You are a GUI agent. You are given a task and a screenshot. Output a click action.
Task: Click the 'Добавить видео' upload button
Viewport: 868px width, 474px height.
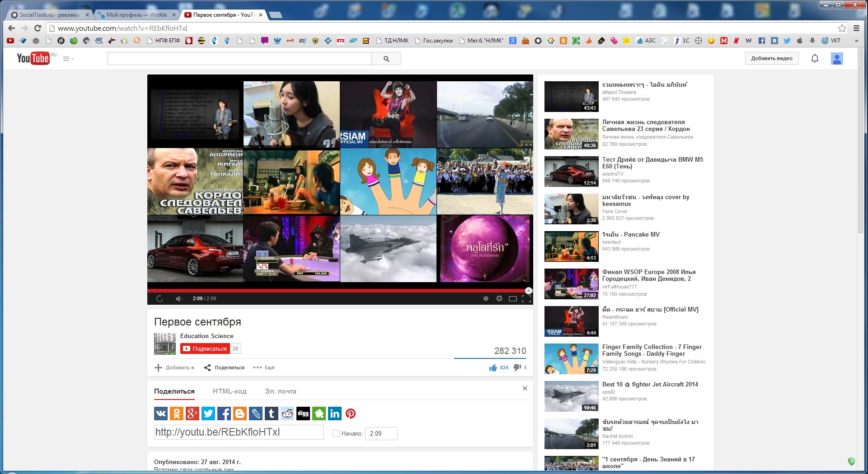(x=771, y=58)
